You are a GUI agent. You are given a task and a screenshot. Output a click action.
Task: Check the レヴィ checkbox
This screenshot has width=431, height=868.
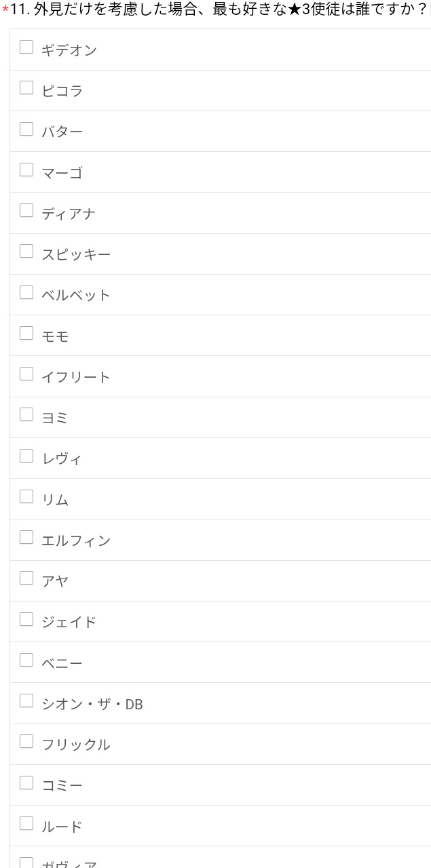[26, 456]
